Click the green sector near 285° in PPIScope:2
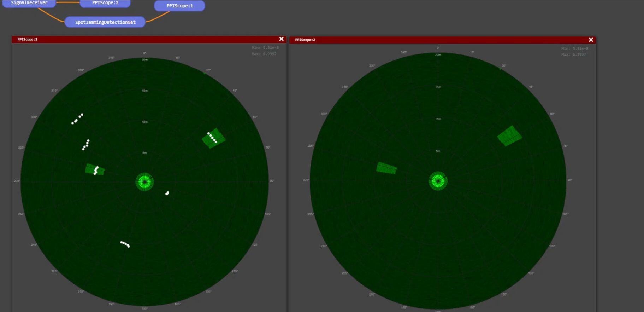Viewport: 644px width, 312px height. point(386,168)
